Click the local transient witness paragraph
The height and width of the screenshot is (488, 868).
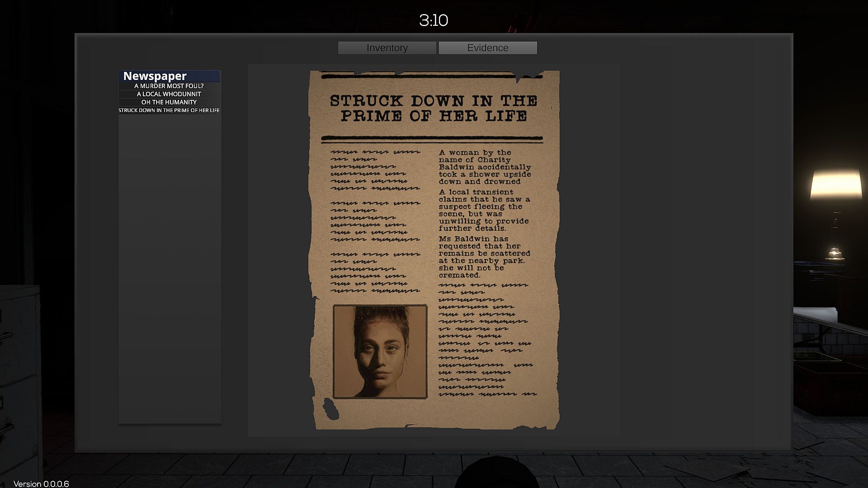(484, 210)
